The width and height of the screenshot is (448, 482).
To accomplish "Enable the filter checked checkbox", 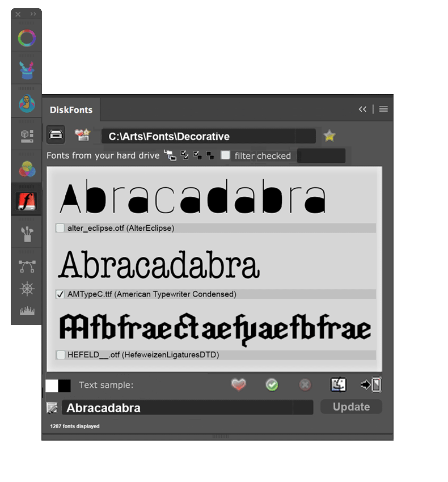I will point(225,155).
